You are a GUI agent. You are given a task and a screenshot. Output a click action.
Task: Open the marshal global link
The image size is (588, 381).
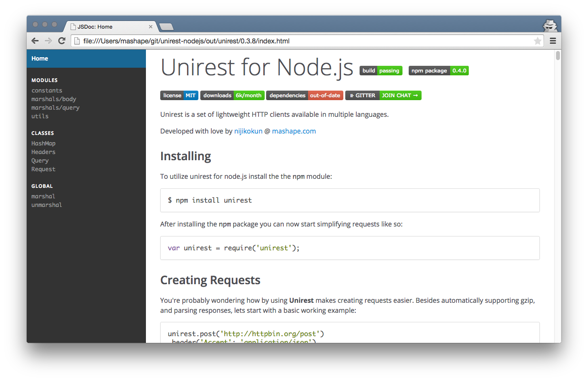tap(43, 196)
